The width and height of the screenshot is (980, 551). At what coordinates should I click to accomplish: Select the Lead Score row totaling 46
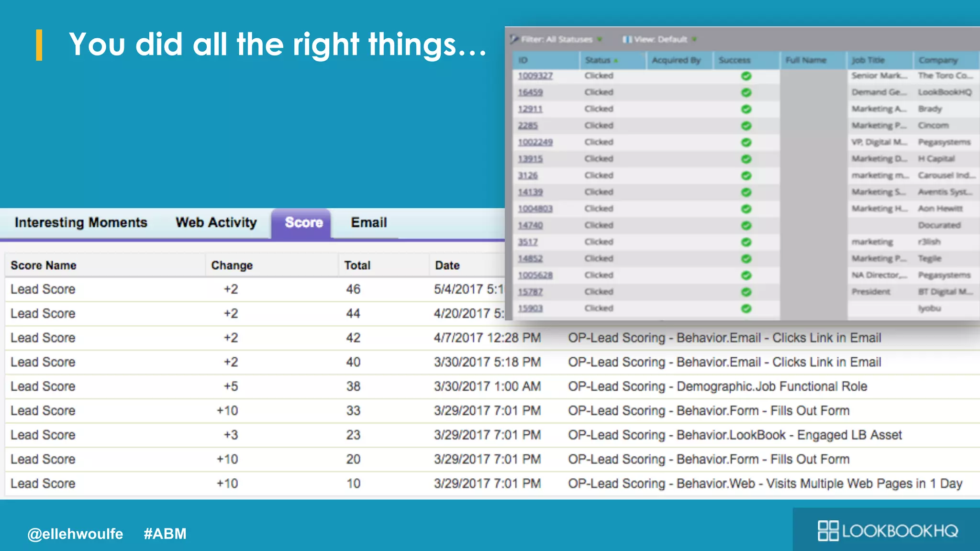click(255, 289)
